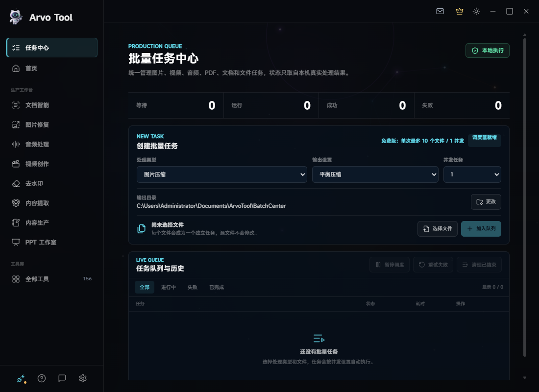The width and height of the screenshot is (539, 392).
Task: Open 任务中心 in the sidebar
Action: point(52,48)
